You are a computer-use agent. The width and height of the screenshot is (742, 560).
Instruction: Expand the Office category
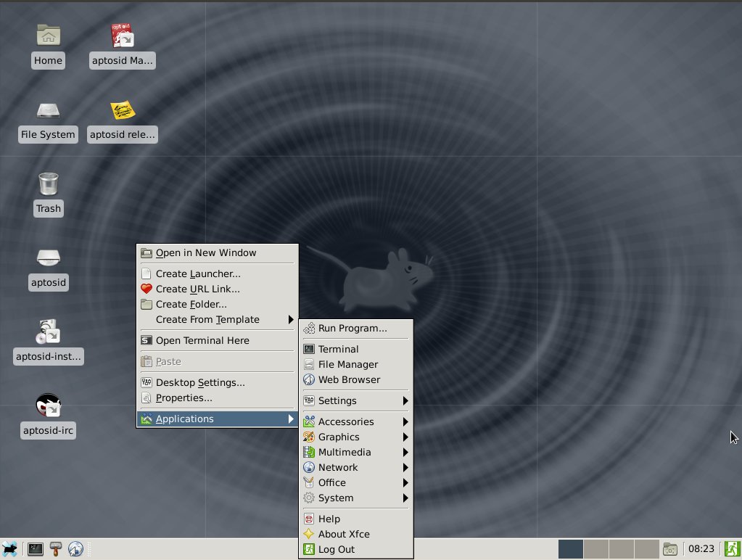356,482
